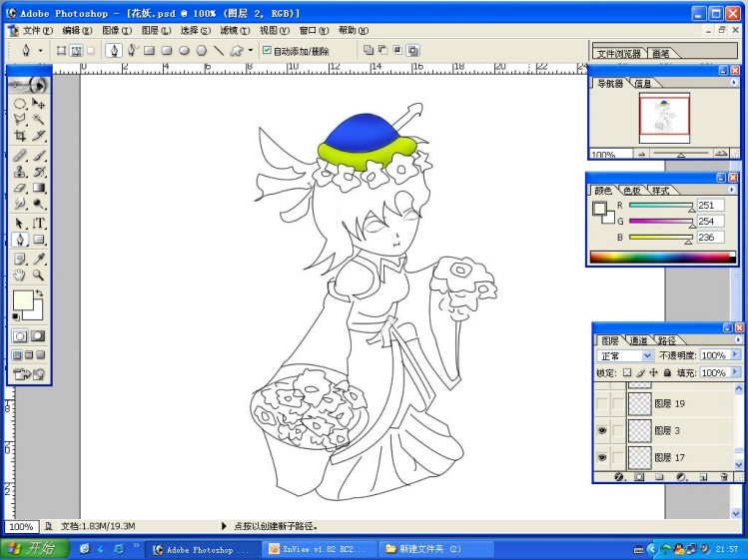Click the create new layer icon
The width and height of the screenshot is (748, 560).
point(703,476)
